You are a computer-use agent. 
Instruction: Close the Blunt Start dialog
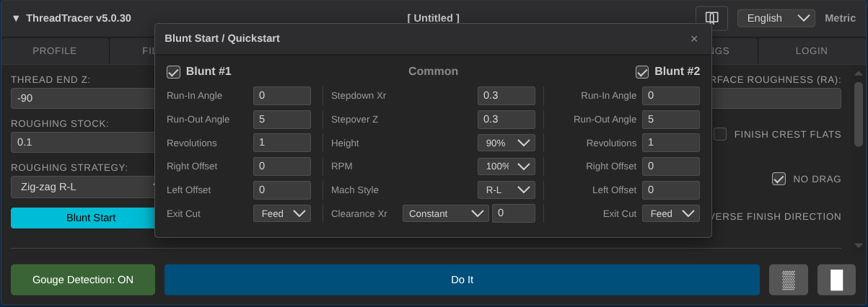pos(694,39)
